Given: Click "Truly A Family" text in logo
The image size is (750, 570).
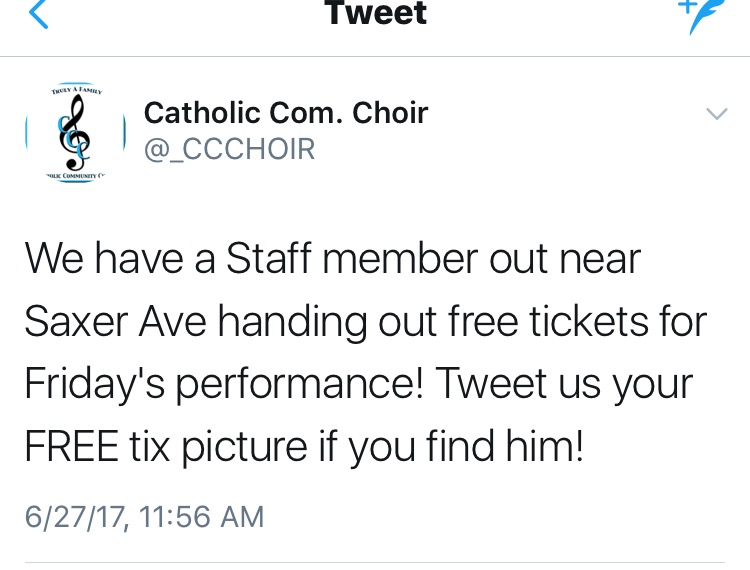Looking at the screenshot, I should coord(76,92).
